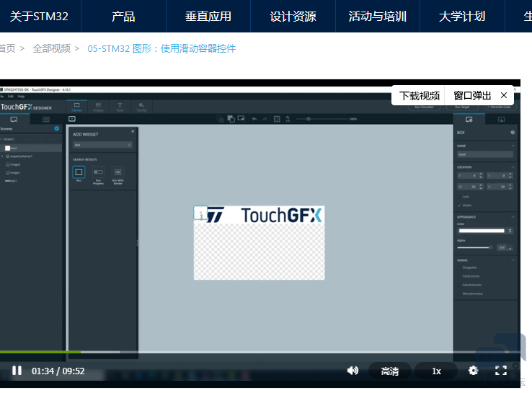Viewport: 532px width, 393px height.
Task: Select the Config tab in TouchGFX Designer
Action: (141, 107)
